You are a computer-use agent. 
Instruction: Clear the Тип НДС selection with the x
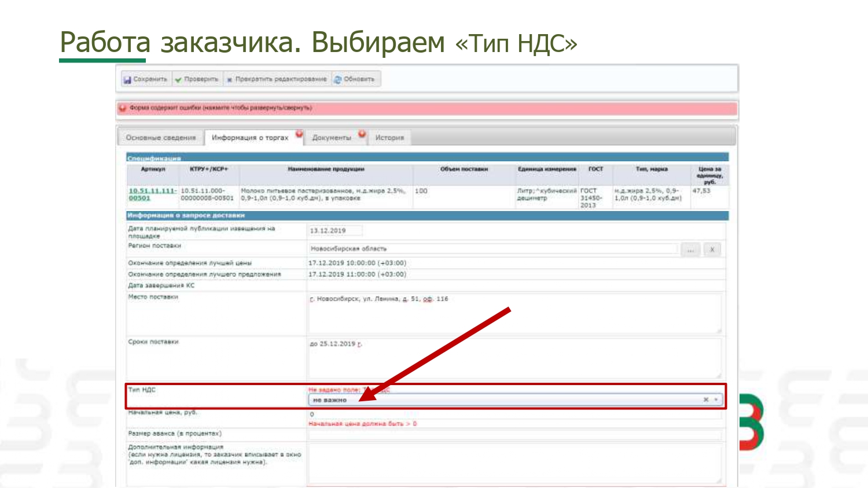(x=705, y=400)
